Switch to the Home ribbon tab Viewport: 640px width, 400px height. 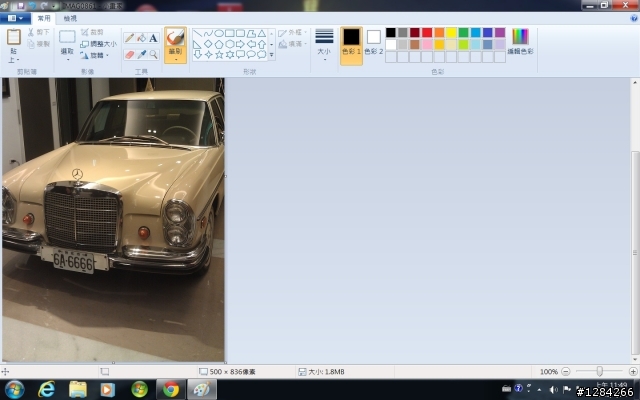pyautogui.click(x=44, y=18)
